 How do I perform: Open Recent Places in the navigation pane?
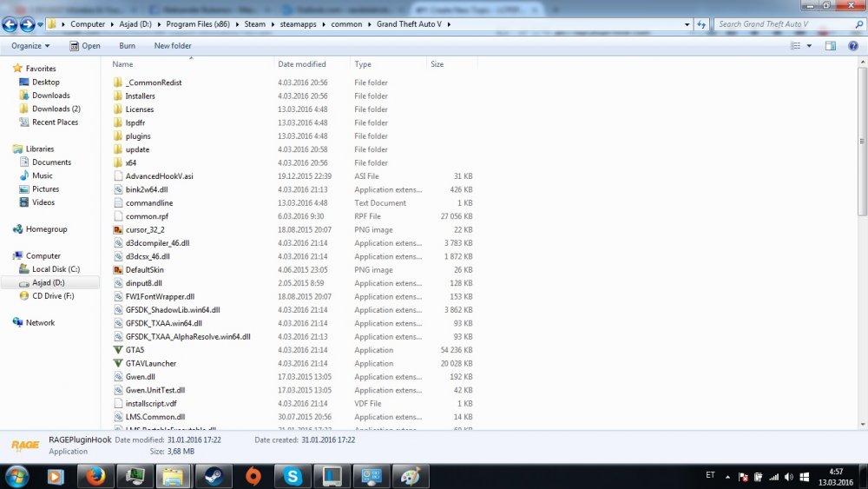(55, 122)
